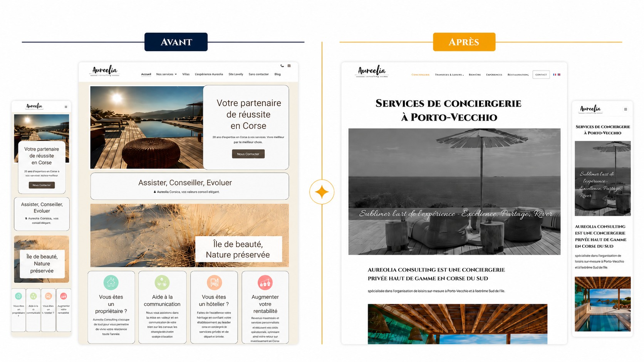Image resolution: width=644 pixels, height=362 pixels.
Task: Click the red icon in the Avant mobile preview
Action: point(64,296)
